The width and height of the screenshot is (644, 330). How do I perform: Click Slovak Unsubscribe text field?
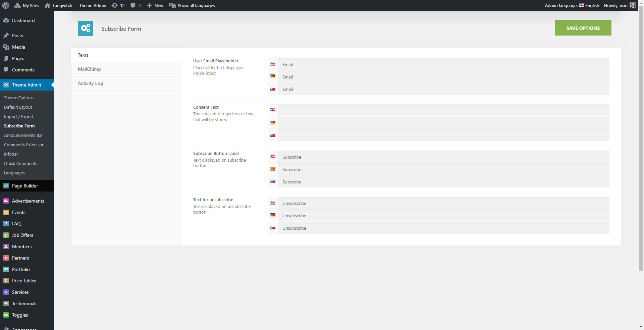(x=443, y=228)
